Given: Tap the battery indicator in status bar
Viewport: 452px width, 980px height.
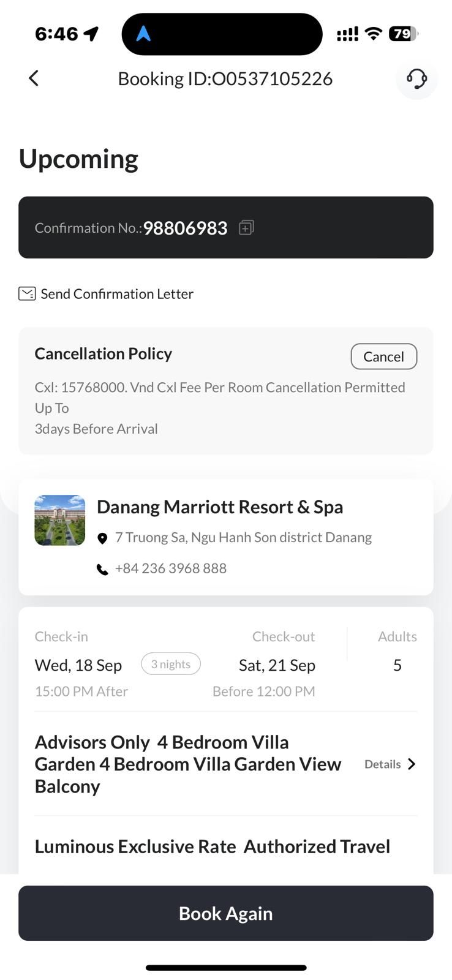Looking at the screenshot, I should pyautogui.click(x=403, y=34).
